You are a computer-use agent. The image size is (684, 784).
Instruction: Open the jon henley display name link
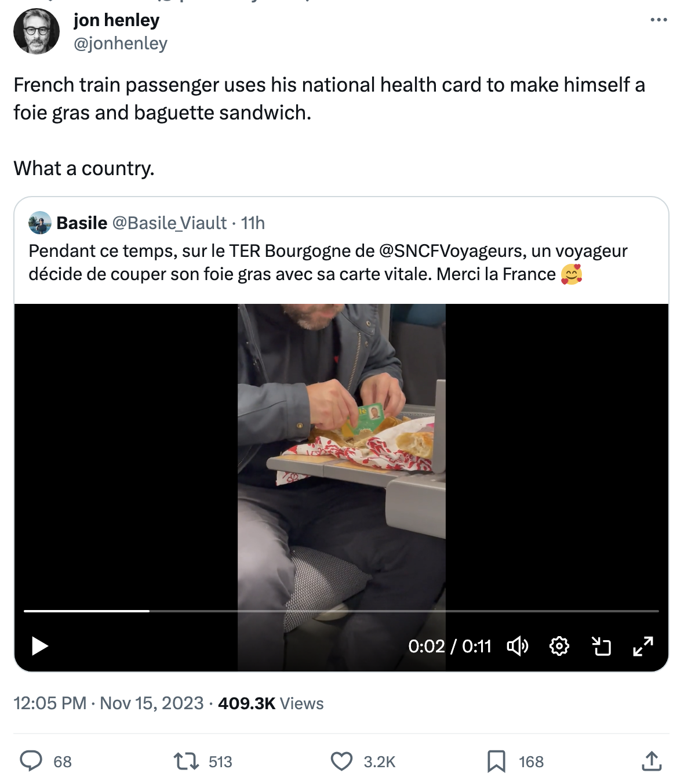[x=117, y=20]
